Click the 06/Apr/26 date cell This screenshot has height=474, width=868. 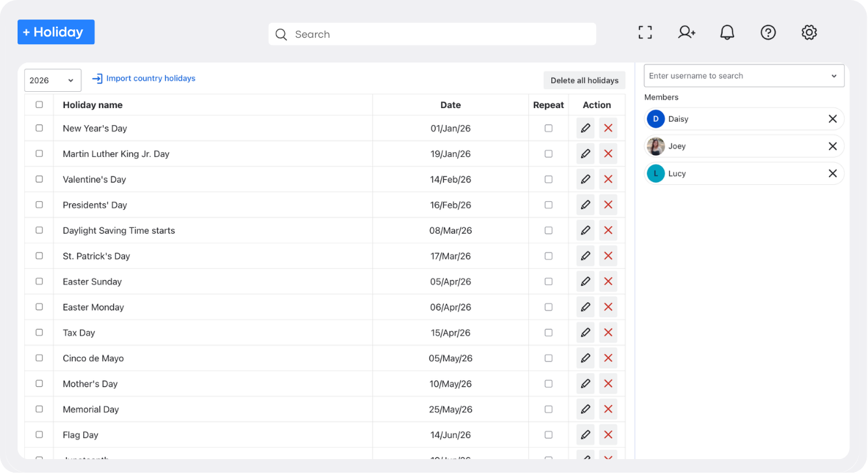[x=450, y=307]
